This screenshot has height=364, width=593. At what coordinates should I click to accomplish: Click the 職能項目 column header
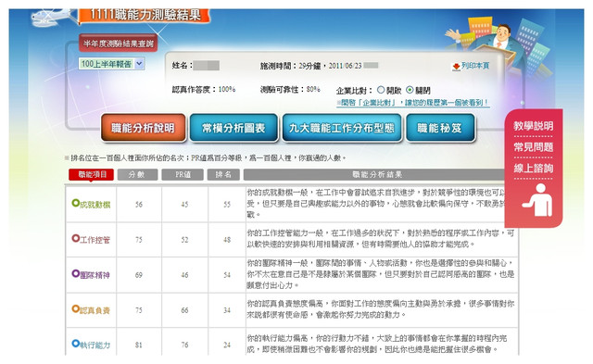pyautogui.click(x=91, y=174)
